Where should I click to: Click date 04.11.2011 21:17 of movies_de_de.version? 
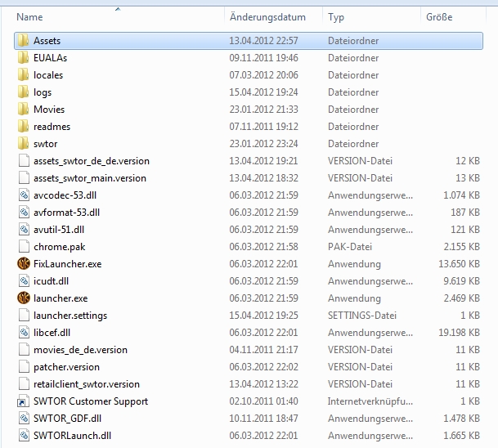[263, 350]
